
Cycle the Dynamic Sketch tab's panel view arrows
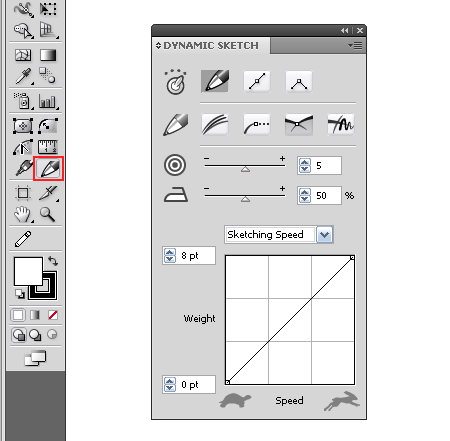tap(158, 46)
